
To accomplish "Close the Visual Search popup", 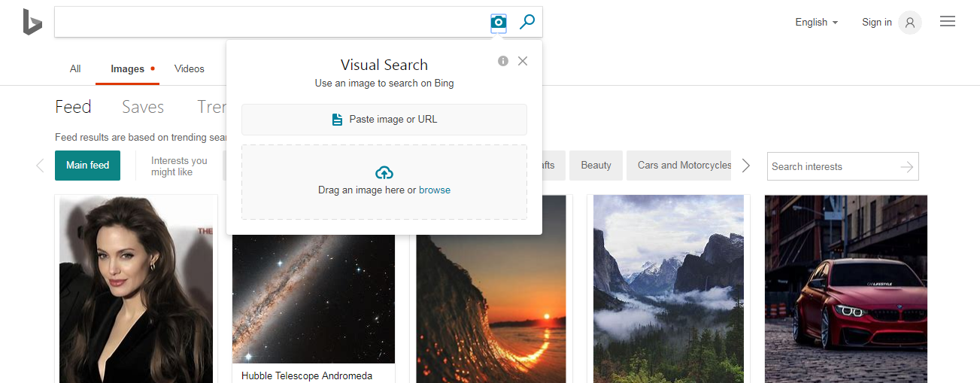I will click(x=523, y=61).
